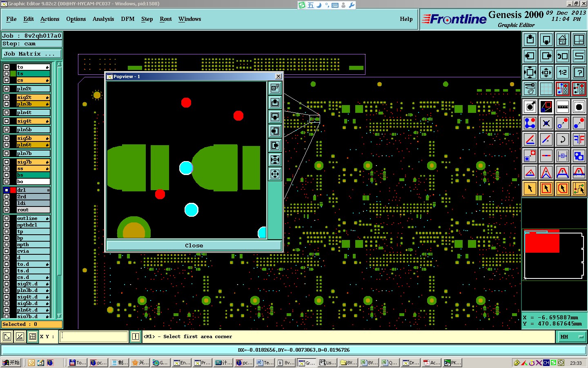This screenshot has height=368, width=588.
Task: Toggle the 'ts' layer checkbox
Action: 7,74
